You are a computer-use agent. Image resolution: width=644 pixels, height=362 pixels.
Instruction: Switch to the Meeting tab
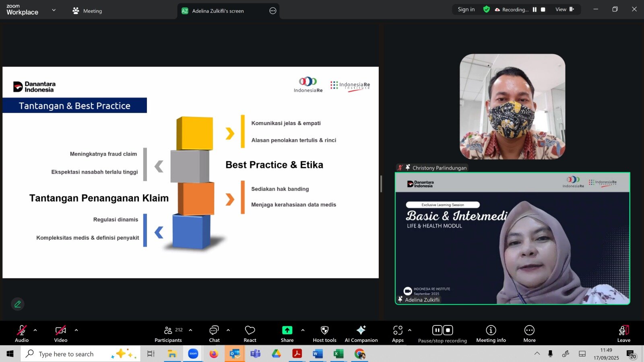(x=87, y=11)
